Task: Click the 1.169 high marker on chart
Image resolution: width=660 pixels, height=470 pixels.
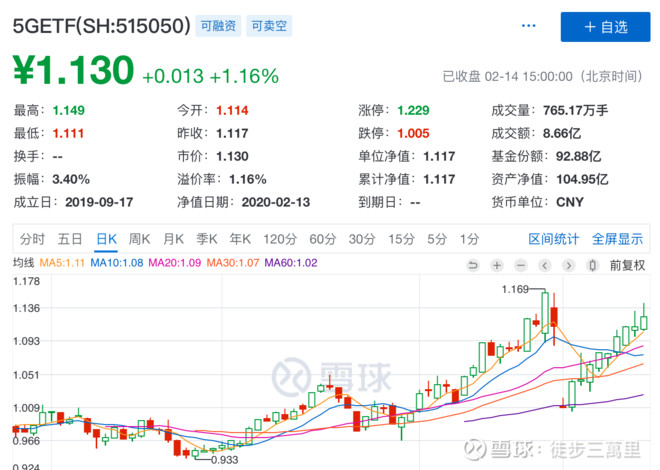Action: click(x=515, y=289)
